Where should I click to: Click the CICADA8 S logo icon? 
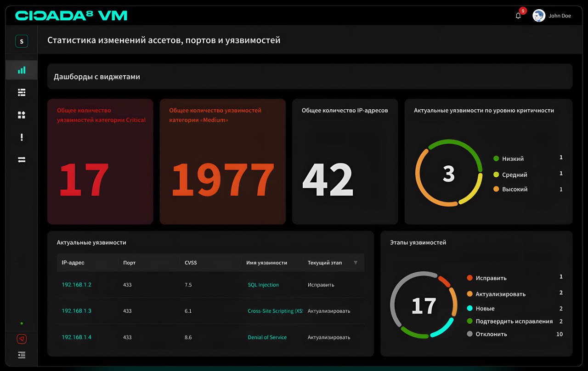click(x=21, y=40)
